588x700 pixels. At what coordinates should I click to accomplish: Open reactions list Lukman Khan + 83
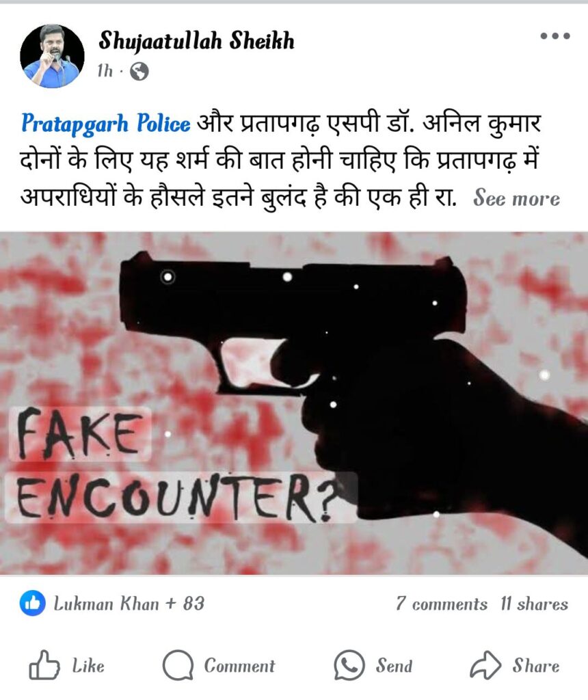click(129, 604)
